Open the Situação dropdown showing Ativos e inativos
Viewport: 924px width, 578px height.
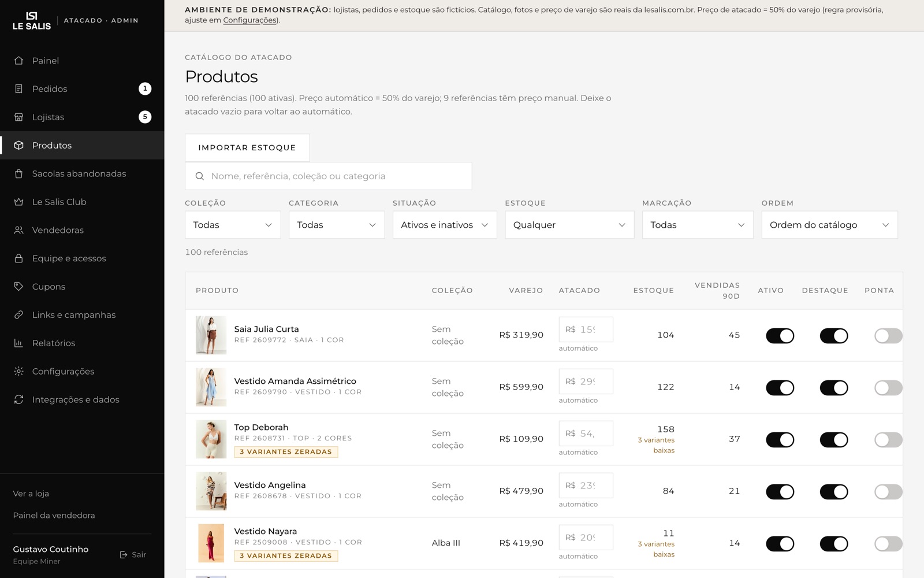[445, 225]
